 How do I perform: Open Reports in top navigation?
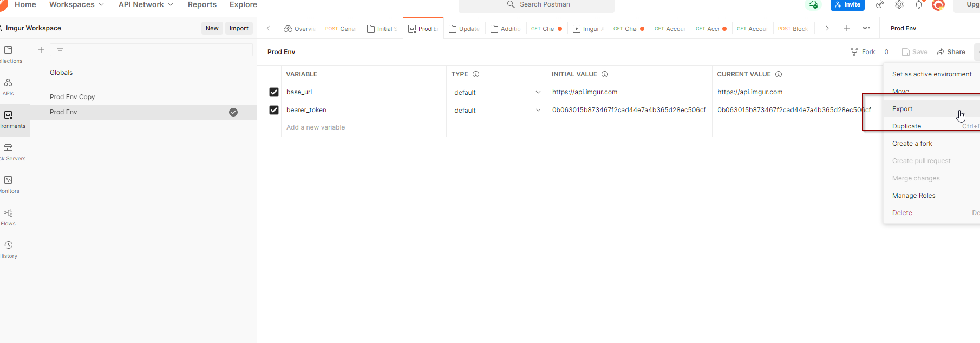tap(202, 4)
